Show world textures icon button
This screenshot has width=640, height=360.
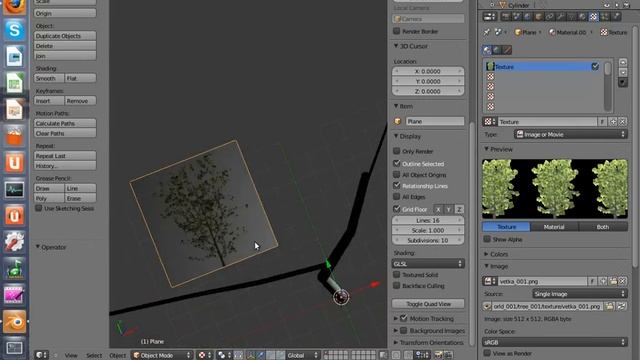pyautogui.click(x=497, y=50)
